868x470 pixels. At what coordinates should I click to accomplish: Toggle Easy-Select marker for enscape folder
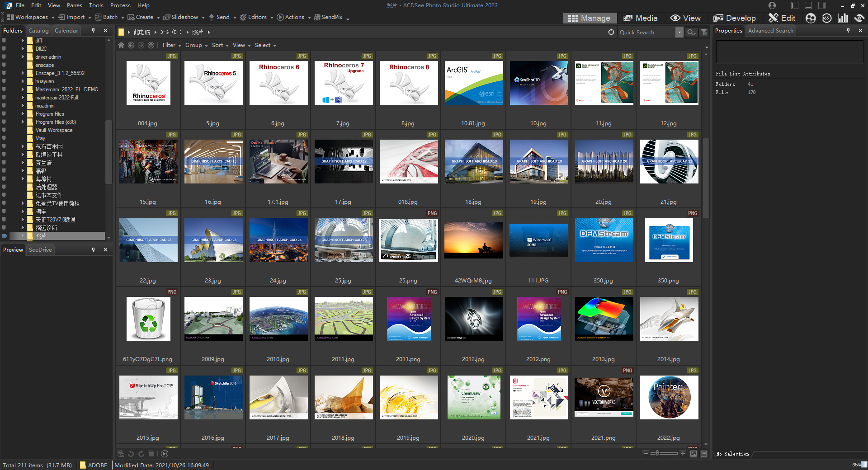coord(4,65)
